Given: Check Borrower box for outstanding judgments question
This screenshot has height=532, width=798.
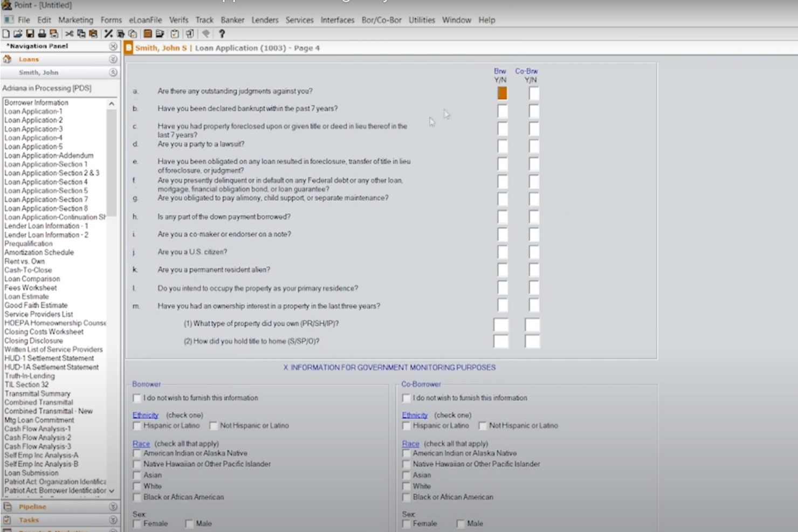Looking at the screenshot, I should [503, 93].
